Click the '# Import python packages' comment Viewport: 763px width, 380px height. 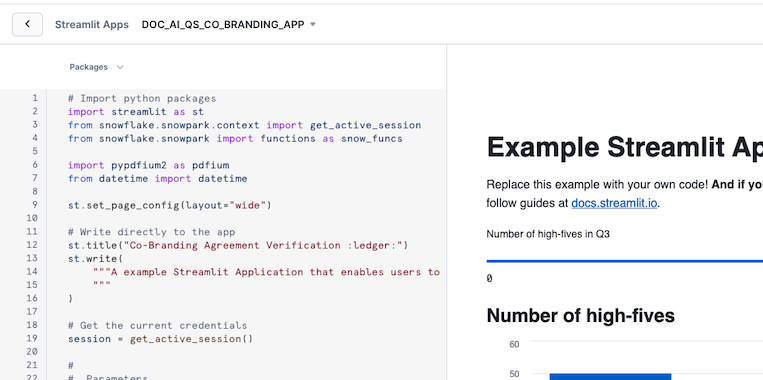[142, 98]
